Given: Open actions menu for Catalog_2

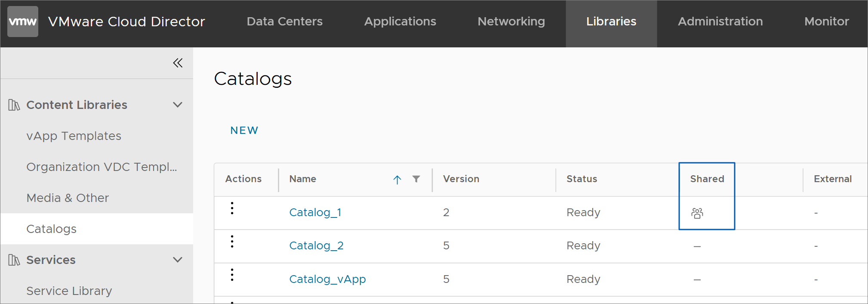Looking at the screenshot, I should (232, 242).
